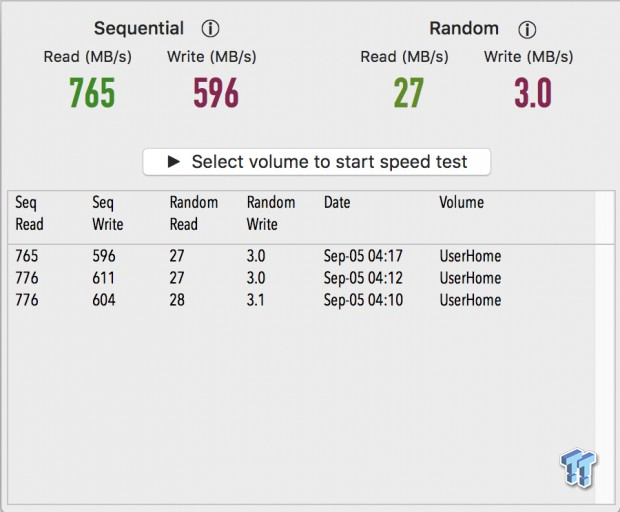Click the large random write value 3.0
Screen dimensions: 620x512
533,93
